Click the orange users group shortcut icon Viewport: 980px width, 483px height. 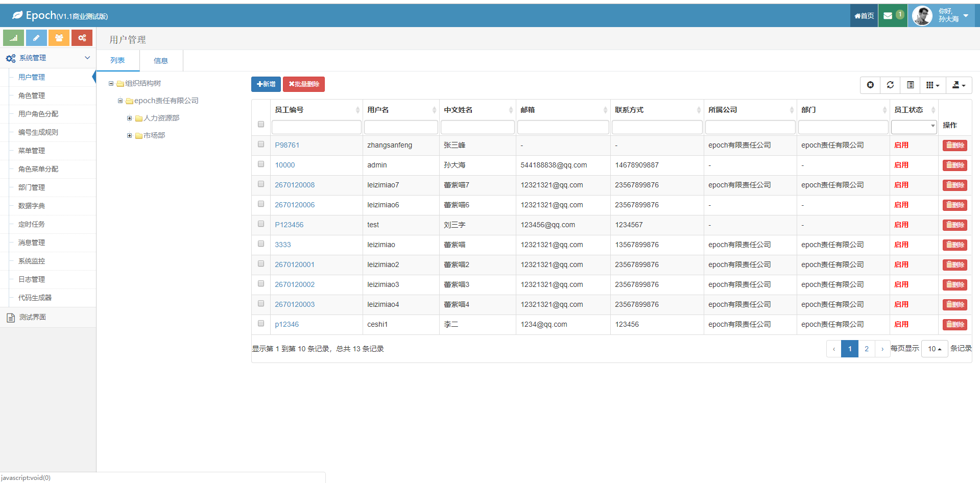point(59,38)
